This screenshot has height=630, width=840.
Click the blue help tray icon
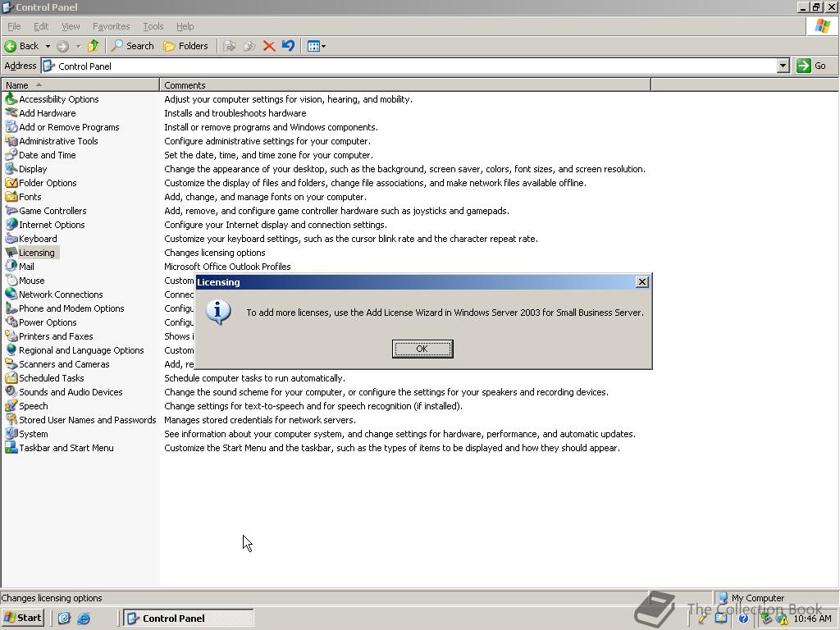[x=743, y=619]
